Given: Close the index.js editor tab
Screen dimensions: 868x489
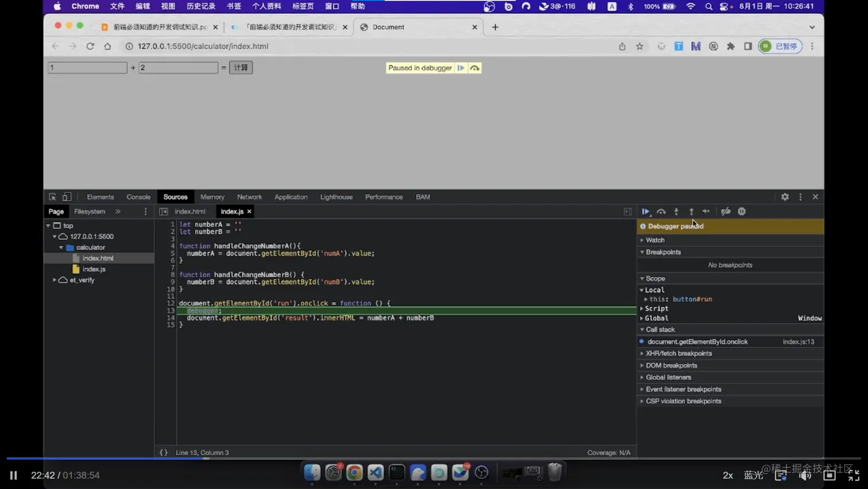Looking at the screenshot, I should (x=249, y=211).
